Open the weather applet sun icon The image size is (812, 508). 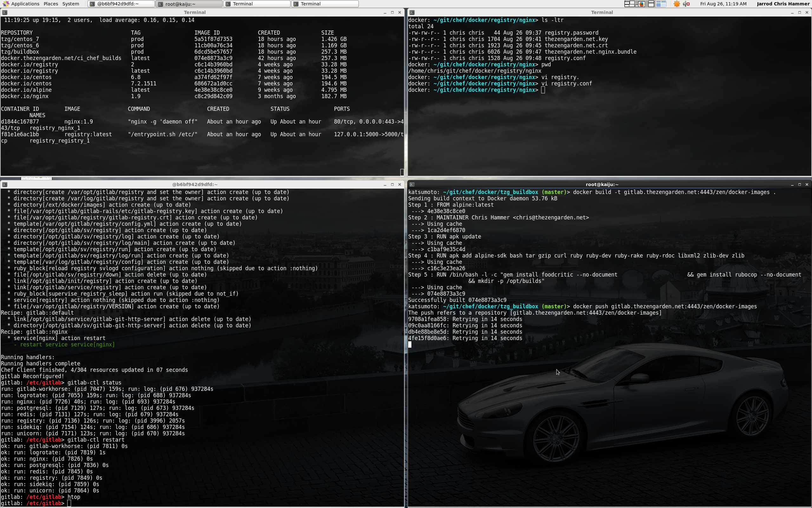coord(677,4)
